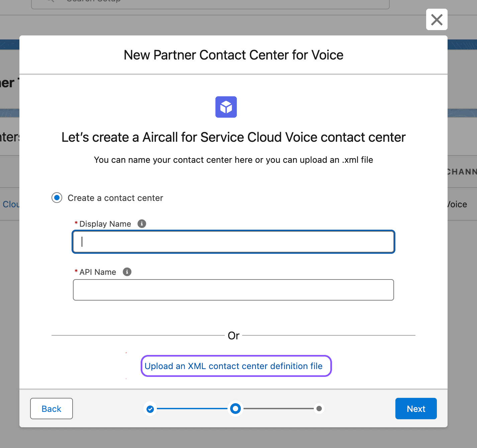The width and height of the screenshot is (477, 448).
Task: Select the Create a contact center option
Action: [x=57, y=198]
